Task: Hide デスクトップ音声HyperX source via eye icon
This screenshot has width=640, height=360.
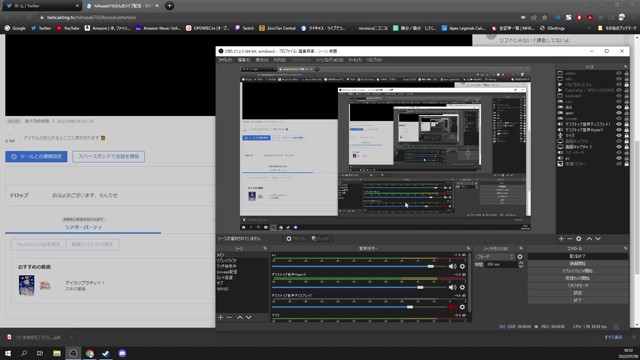Action: (x=619, y=130)
